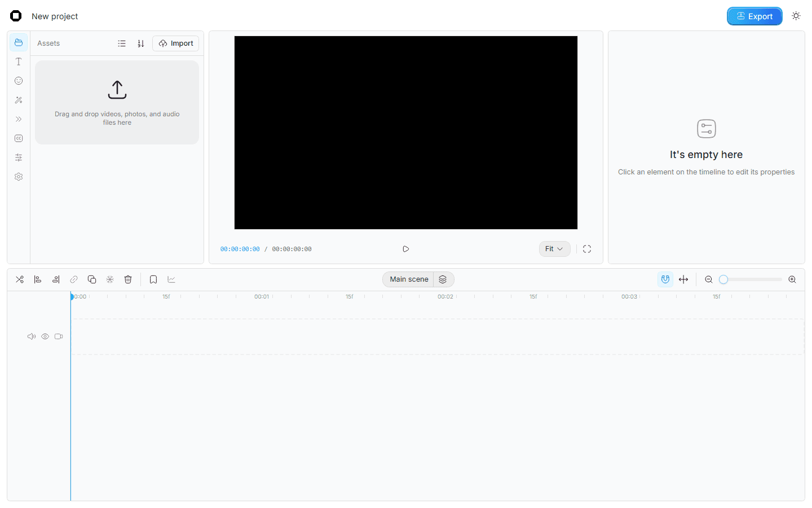Image resolution: width=812 pixels, height=508 pixels.
Task: Click the timeline zoom slider handle
Action: click(723, 279)
